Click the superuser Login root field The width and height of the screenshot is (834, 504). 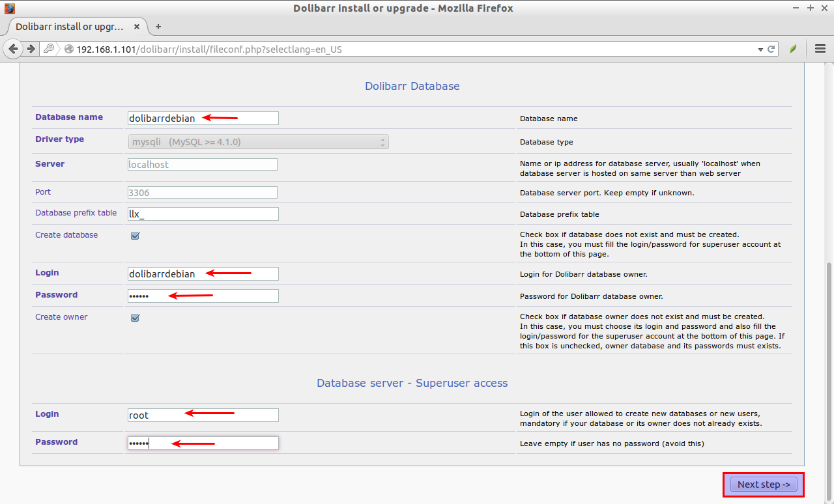[x=203, y=415]
